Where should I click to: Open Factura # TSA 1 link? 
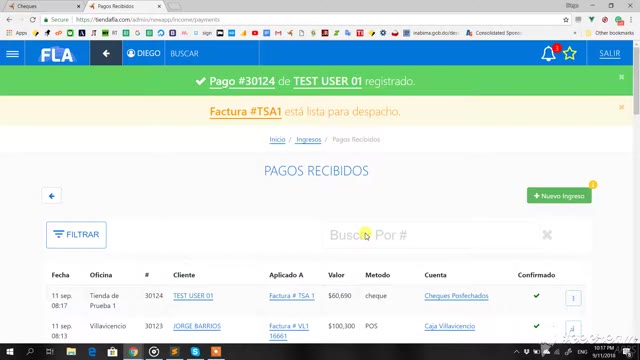point(292,296)
